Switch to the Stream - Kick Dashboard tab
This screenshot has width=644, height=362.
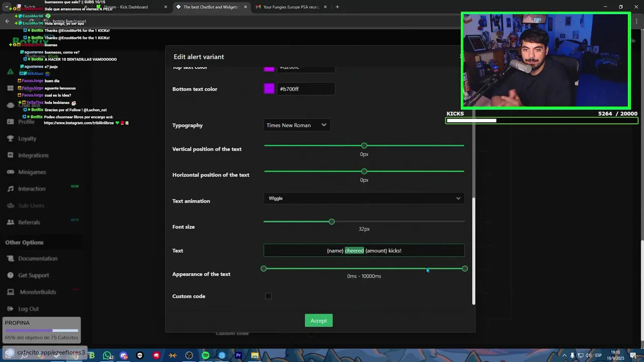(131, 7)
